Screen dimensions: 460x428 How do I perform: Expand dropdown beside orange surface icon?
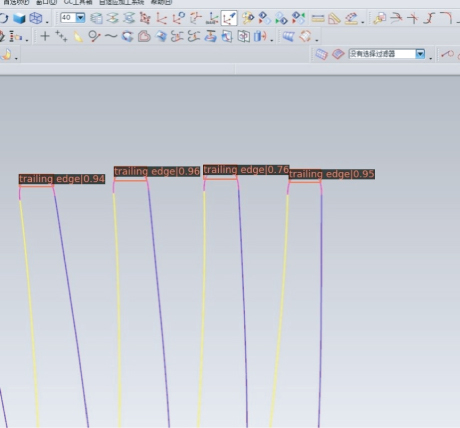(x=317, y=40)
